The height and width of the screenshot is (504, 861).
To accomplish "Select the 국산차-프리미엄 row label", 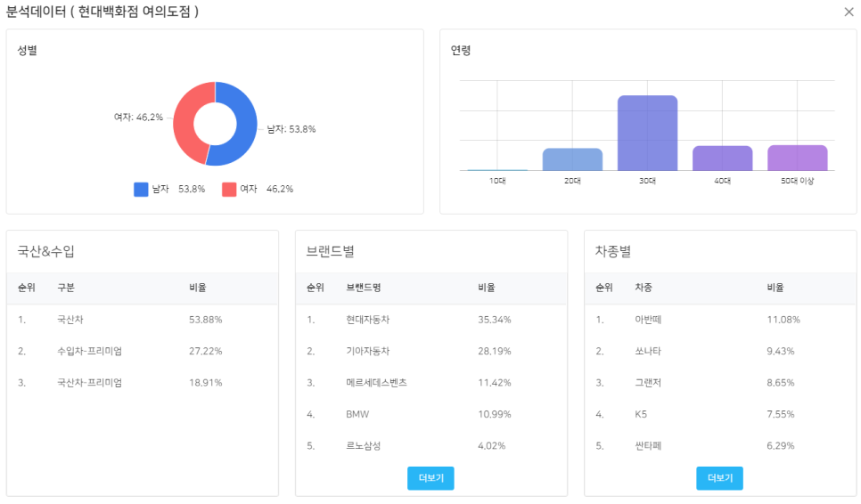I will pos(89,383).
